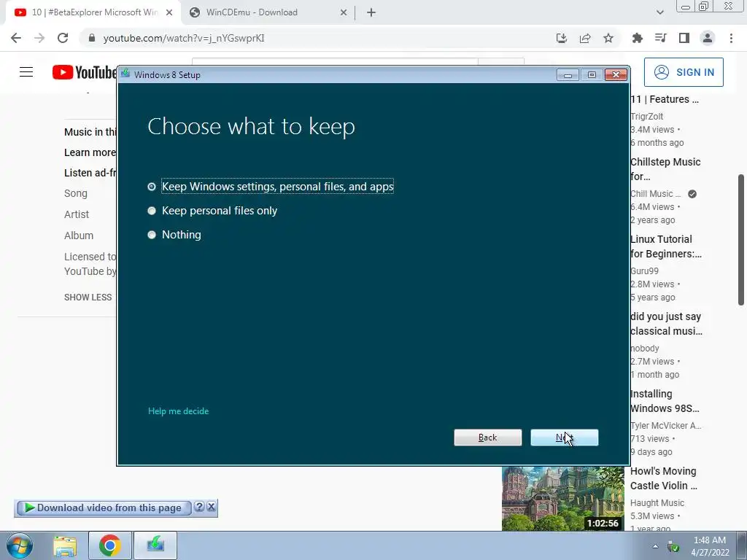
Task: Bookmark this page with the star icon
Action: (608, 38)
